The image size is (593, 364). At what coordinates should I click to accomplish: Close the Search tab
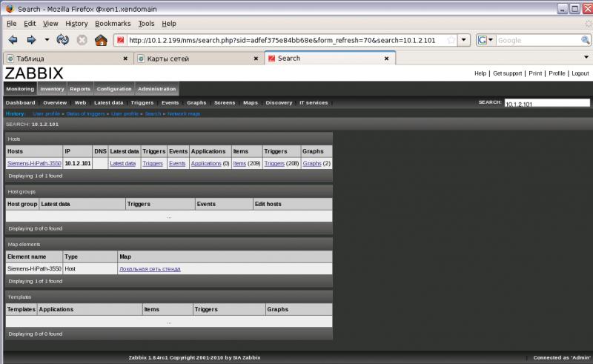click(x=386, y=59)
